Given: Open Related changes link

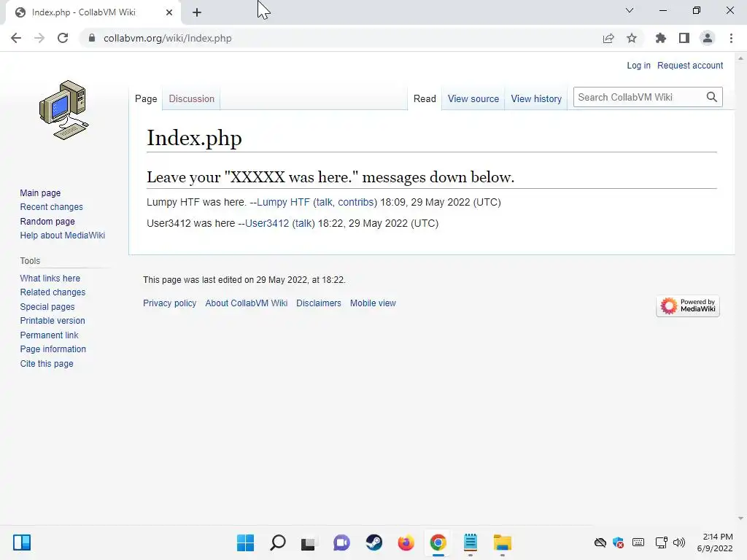Looking at the screenshot, I should pos(53,292).
